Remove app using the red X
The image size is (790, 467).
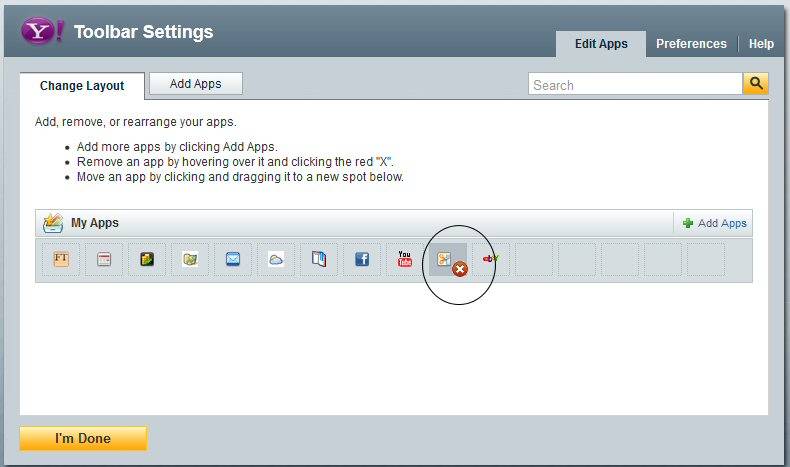tap(460, 269)
